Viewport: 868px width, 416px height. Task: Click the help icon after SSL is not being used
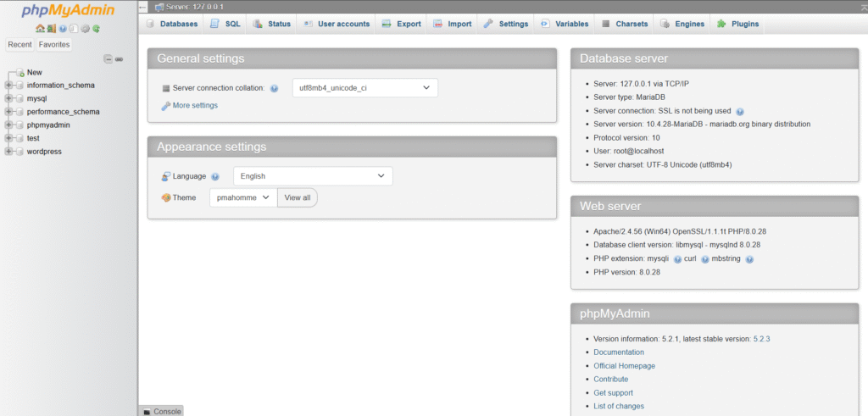pos(740,111)
